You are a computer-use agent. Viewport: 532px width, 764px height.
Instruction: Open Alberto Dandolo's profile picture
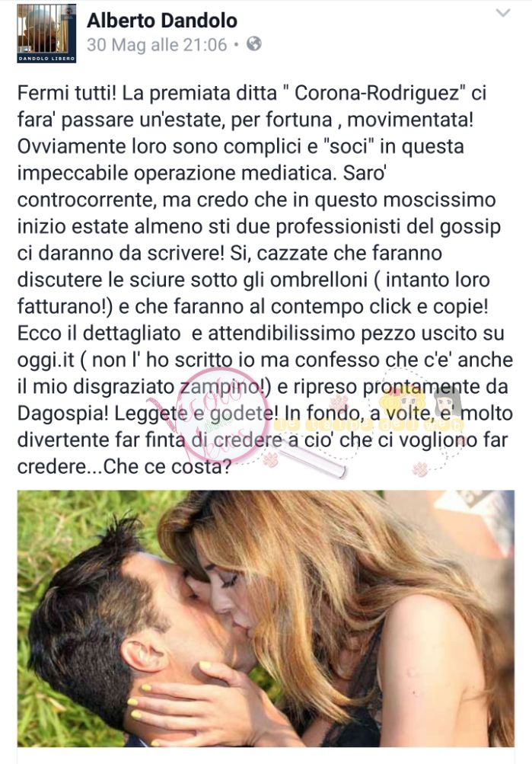pyautogui.click(x=46, y=33)
